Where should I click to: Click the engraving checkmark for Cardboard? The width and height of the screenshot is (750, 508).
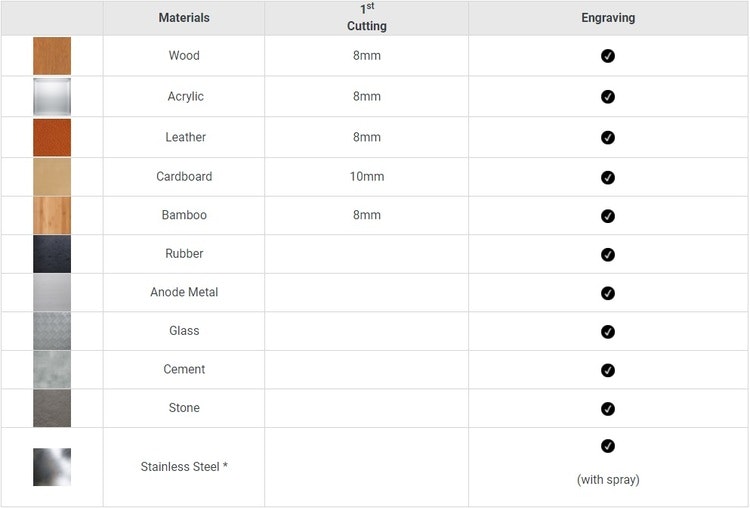click(608, 177)
